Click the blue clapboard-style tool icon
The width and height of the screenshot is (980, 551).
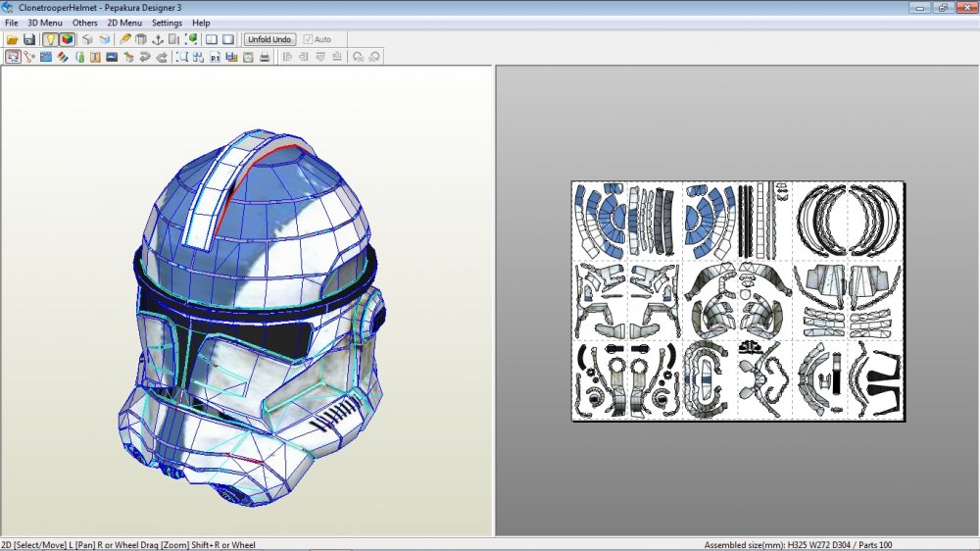(x=46, y=57)
